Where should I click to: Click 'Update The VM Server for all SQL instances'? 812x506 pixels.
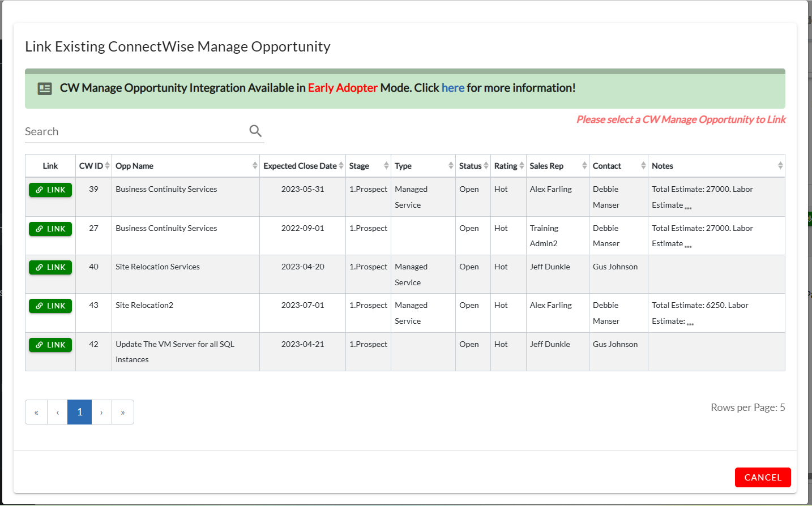175,351
